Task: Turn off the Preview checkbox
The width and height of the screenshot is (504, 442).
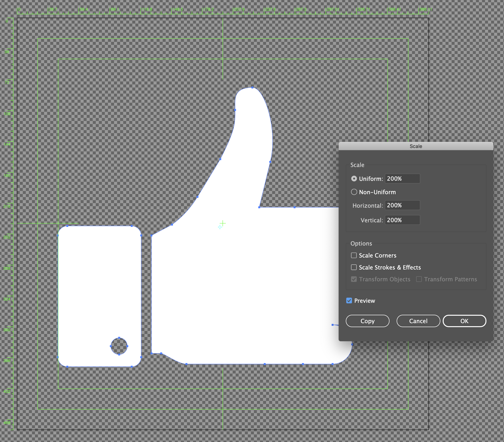Action: tap(349, 300)
